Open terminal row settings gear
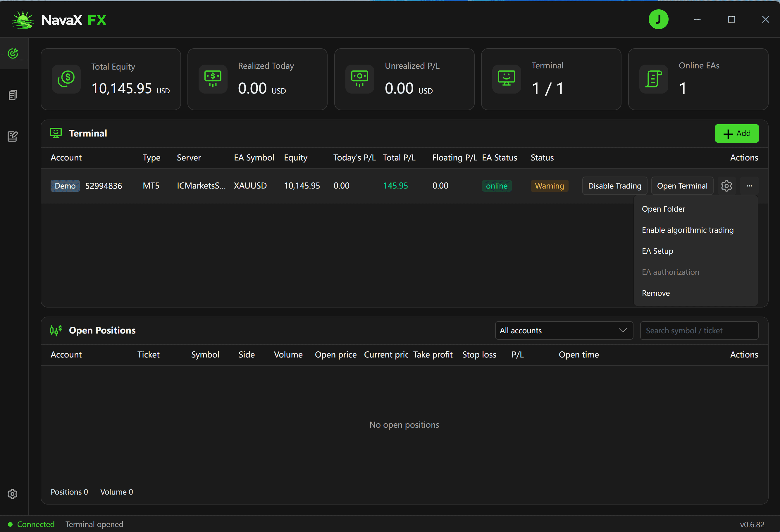 pyautogui.click(x=726, y=186)
